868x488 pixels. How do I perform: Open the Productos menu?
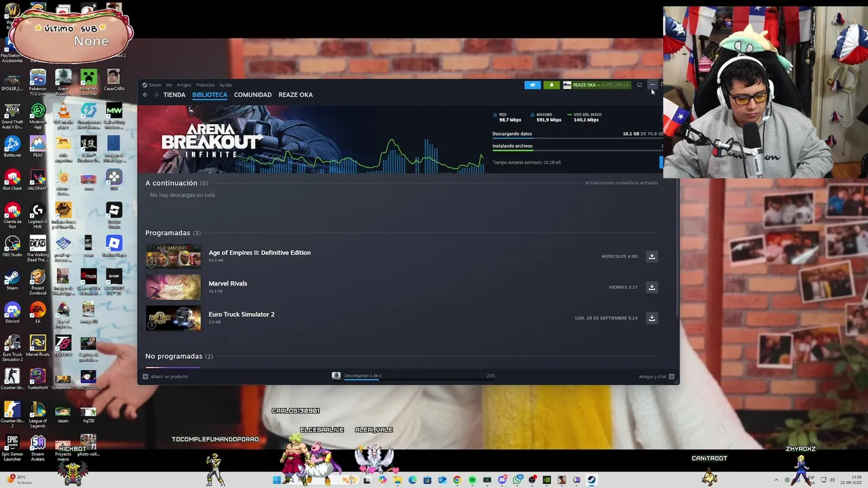point(205,85)
